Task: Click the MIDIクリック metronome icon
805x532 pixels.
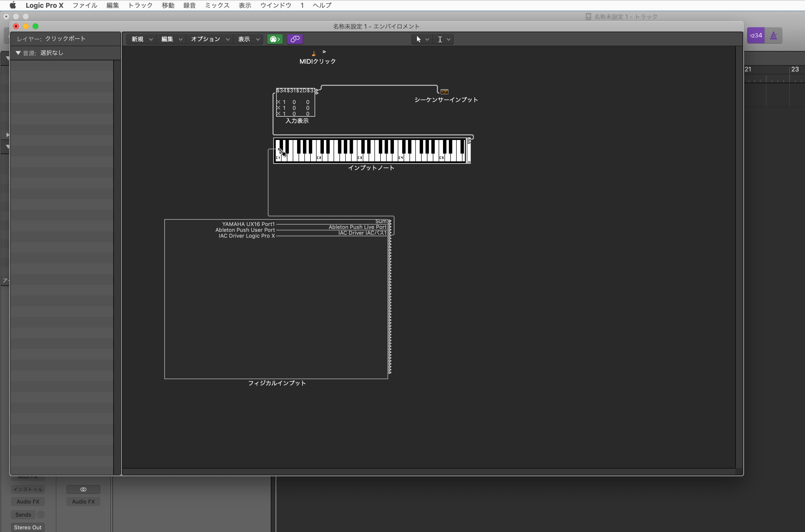Action: pos(314,53)
